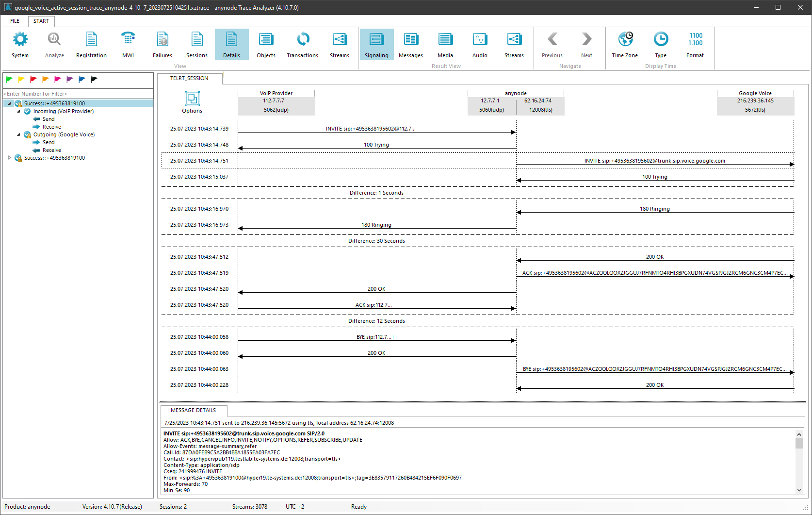812x515 pixels.
Task: Open the diagram Options
Action: click(x=192, y=102)
